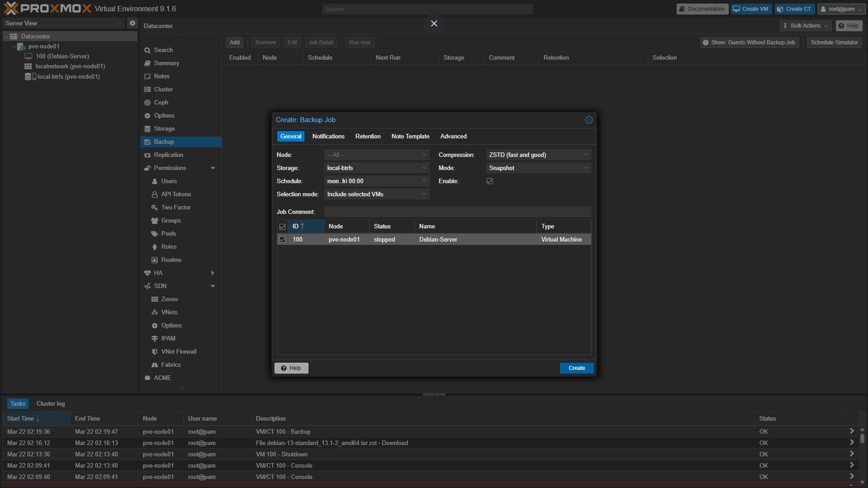
Task: Switch to the Advanced tab
Action: click(453, 137)
